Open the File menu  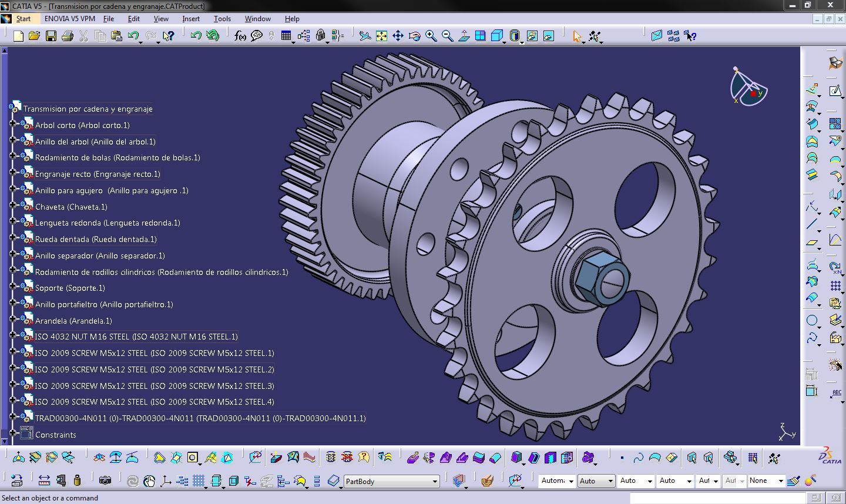pyautogui.click(x=109, y=19)
